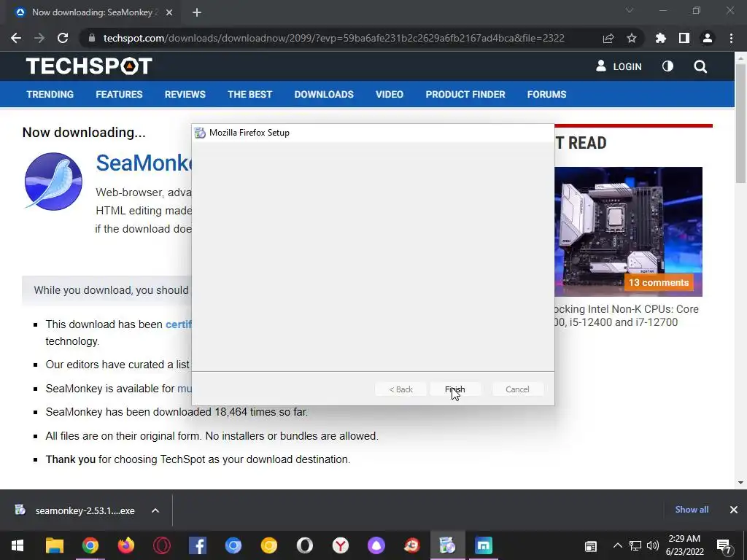Click the SeaMonkey title heading link
Image resolution: width=747 pixels, height=560 pixels.
[144, 163]
